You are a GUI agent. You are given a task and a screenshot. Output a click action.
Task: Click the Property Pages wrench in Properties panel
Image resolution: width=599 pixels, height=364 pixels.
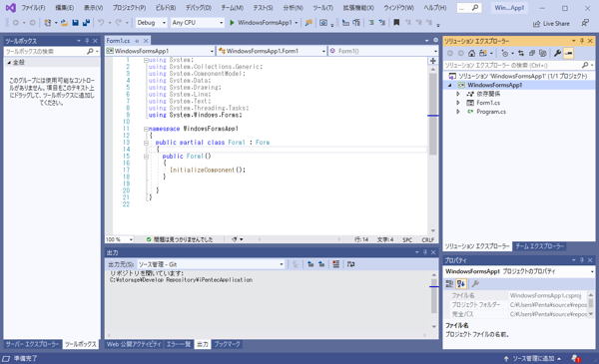click(x=475, y=284)
